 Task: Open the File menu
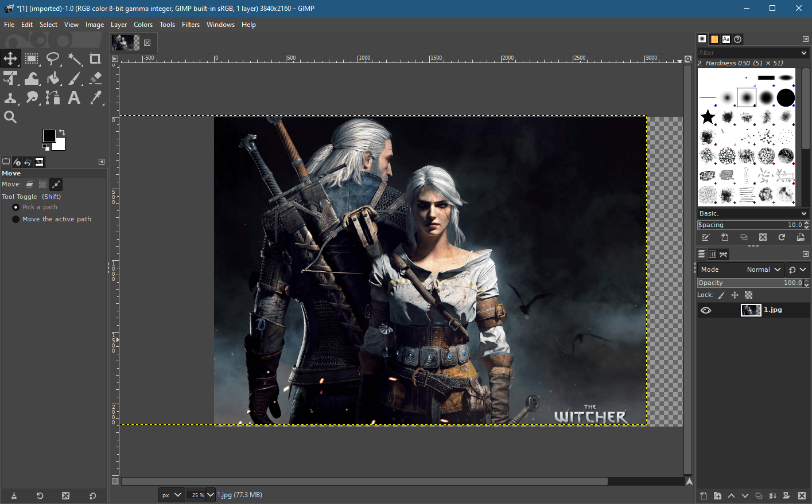[9, 25]
